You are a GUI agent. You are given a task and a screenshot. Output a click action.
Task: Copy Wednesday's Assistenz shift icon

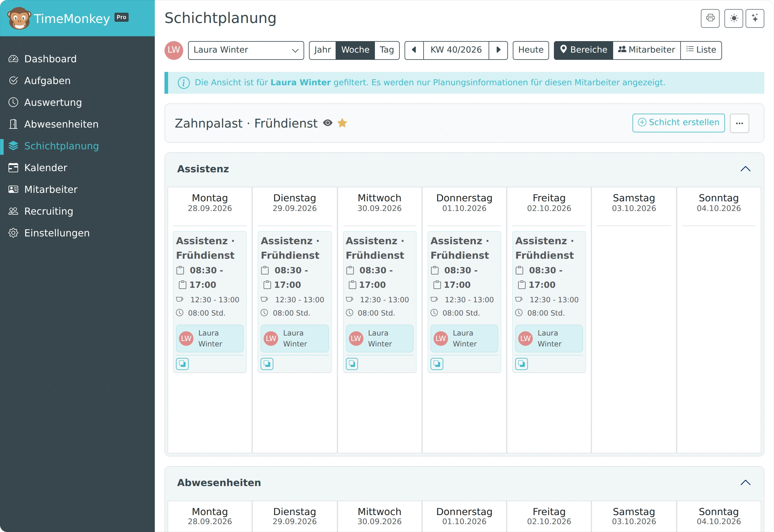point(352,364)
